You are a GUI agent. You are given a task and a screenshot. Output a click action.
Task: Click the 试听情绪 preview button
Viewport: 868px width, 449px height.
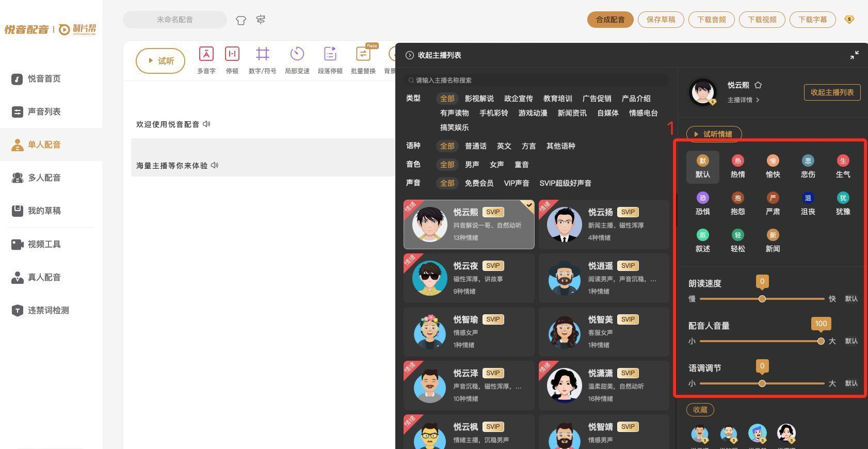point(714,134)
